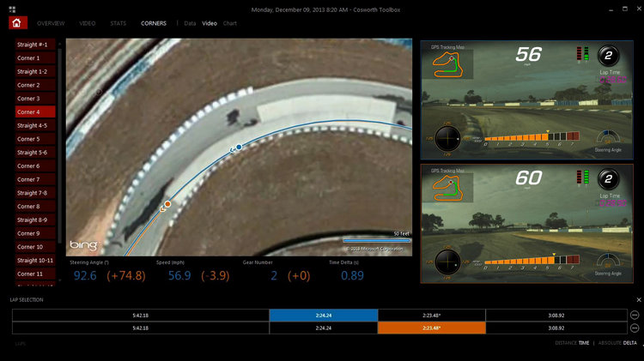644x361 pixels.
Task: Toggle ABSOLUTE value display
Action: pyautogui.click(x=609, y=342)
